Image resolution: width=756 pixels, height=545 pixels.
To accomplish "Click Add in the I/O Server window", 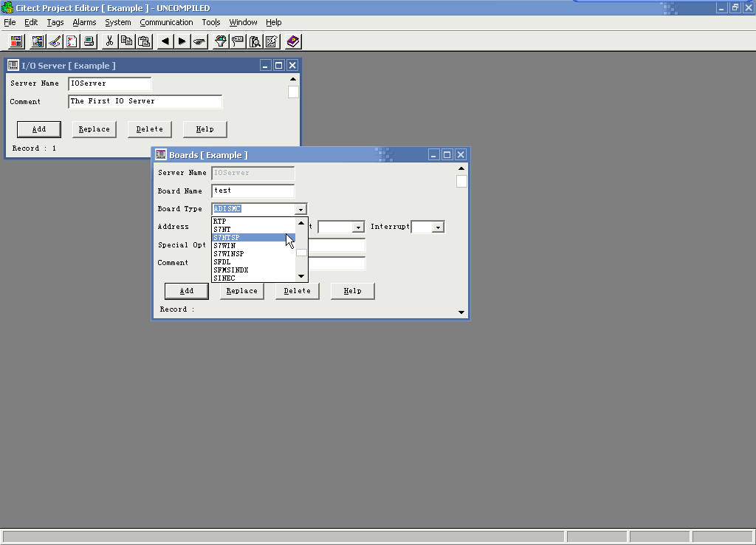I will pos(39,129).
